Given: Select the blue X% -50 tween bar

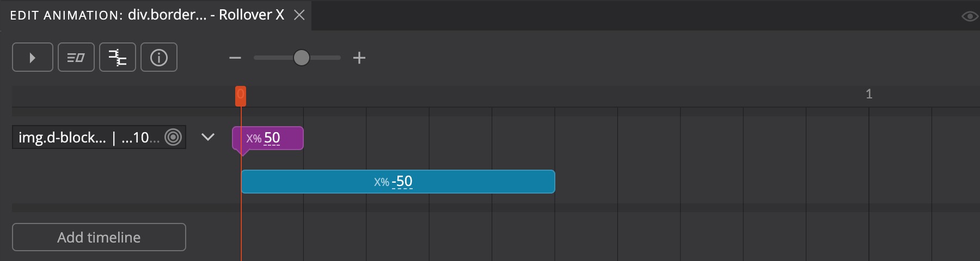Looking at the screenshot, I should coord(398,182).
